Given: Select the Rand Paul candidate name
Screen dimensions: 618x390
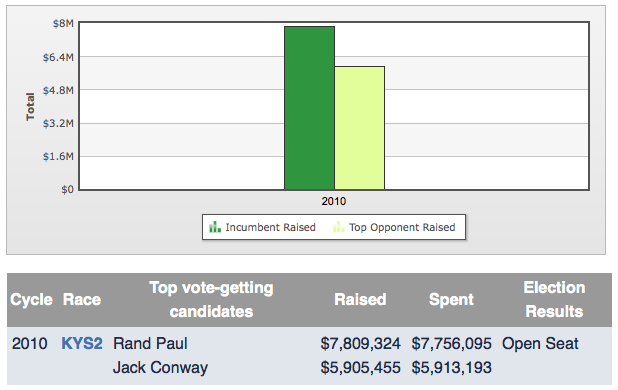Looking at the screenshot, I should tap(150, 344).
